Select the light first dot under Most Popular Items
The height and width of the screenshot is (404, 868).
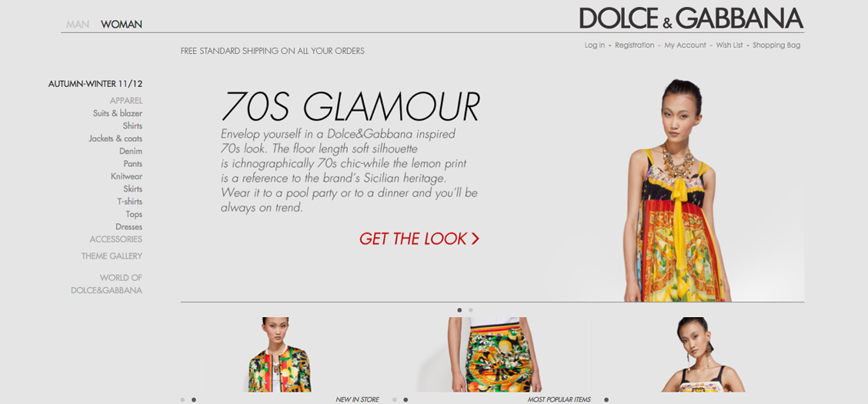pos(395,399)
